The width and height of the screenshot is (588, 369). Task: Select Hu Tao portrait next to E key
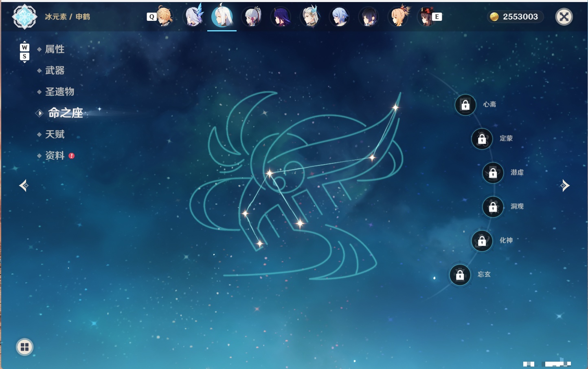tap(426, 17)
